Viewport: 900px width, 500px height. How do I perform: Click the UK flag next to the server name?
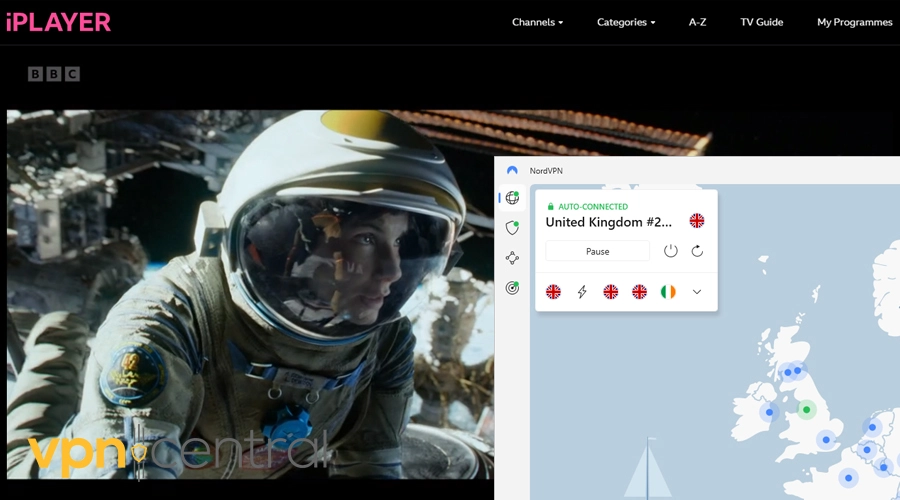[697, 221]
